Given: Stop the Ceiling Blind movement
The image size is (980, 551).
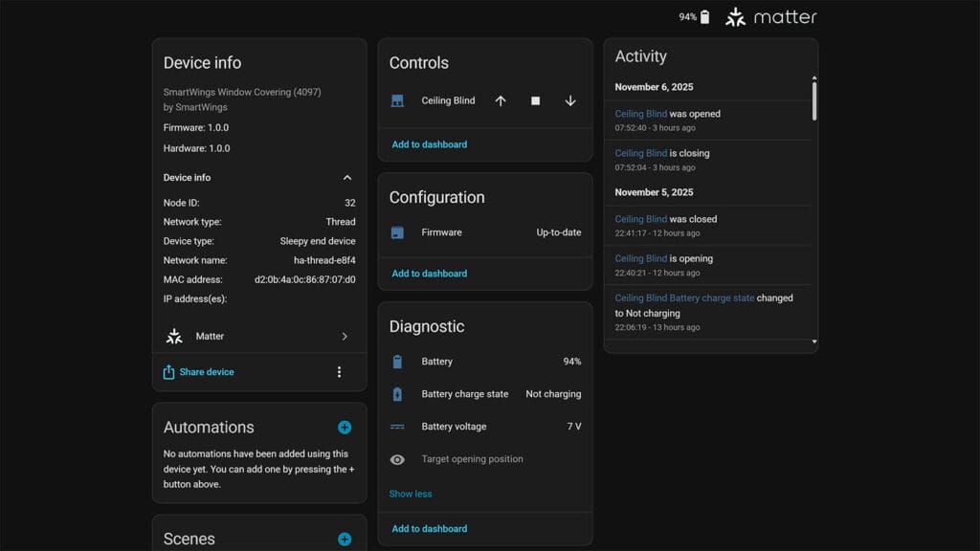Looking at the screenshot, I should point(535,100).
